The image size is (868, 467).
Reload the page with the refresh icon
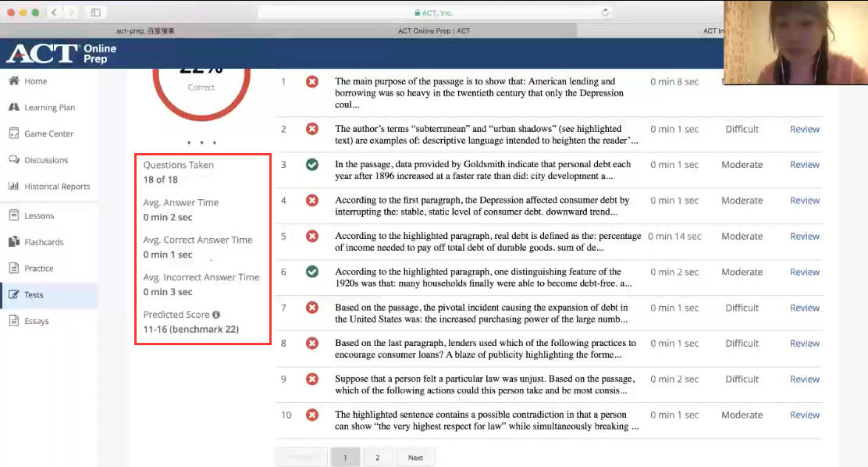[605, 12]
